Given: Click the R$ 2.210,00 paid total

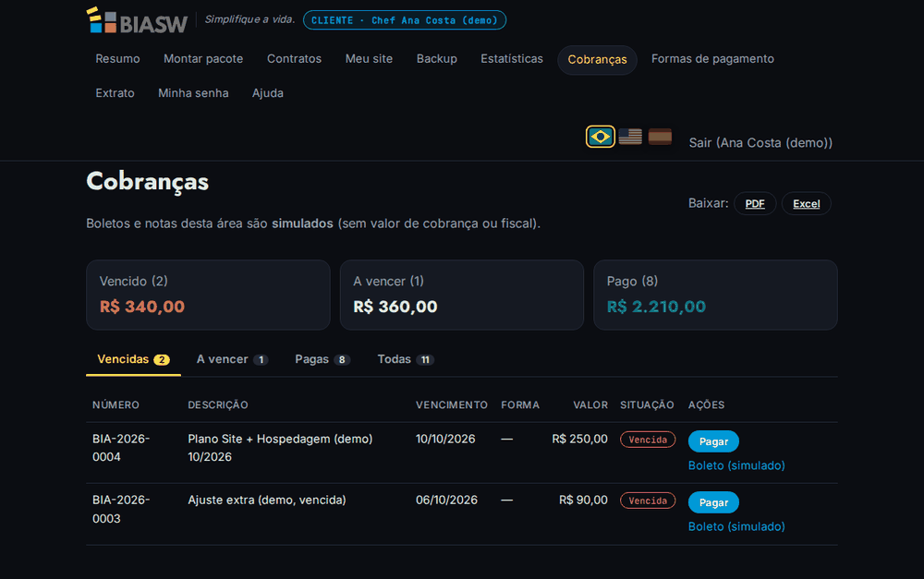Looking at the screenshot, I should tap(656, 307).
